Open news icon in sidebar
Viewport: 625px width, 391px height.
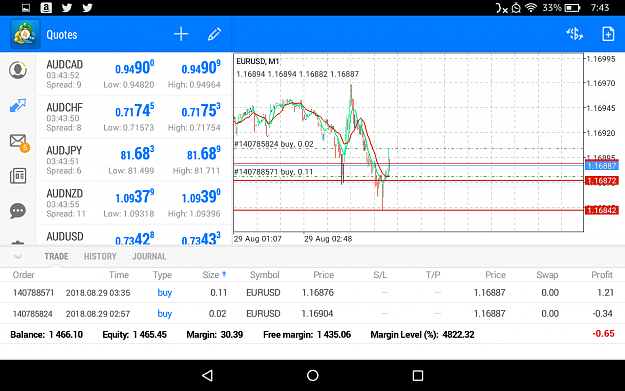[x=18, y=176]
